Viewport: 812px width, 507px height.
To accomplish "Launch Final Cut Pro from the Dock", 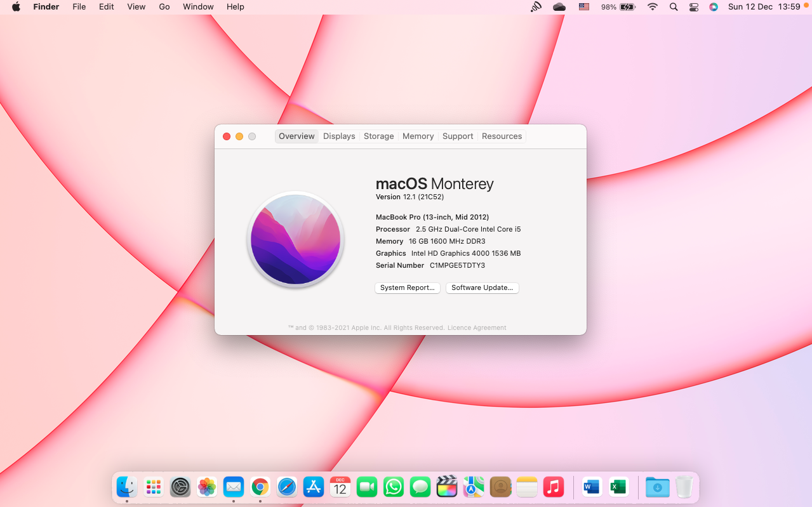I will pyautogui.click(x=447, y=487).
